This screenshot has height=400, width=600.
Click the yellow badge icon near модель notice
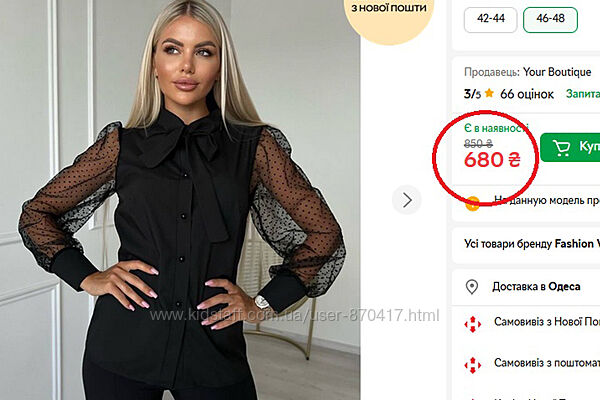[473, 204]
